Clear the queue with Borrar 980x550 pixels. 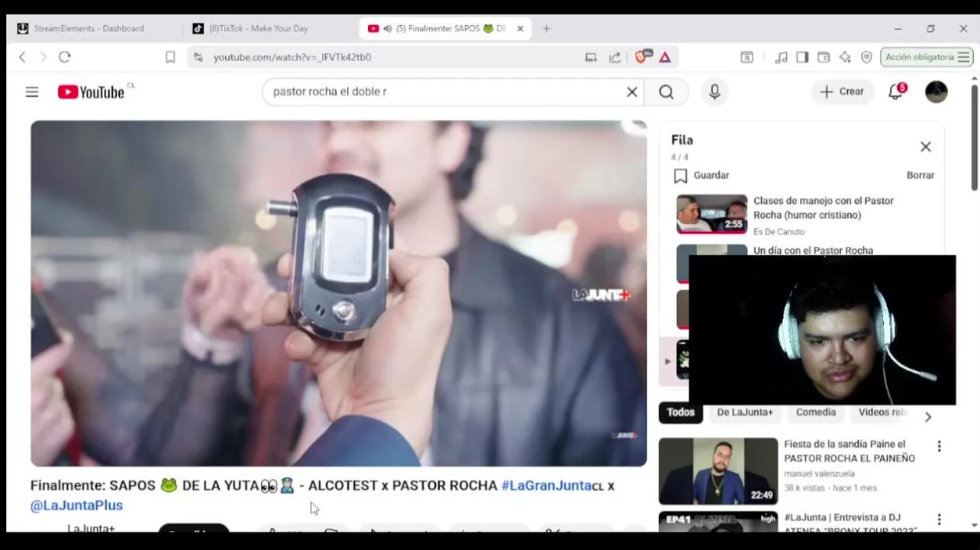click(920, 176)
